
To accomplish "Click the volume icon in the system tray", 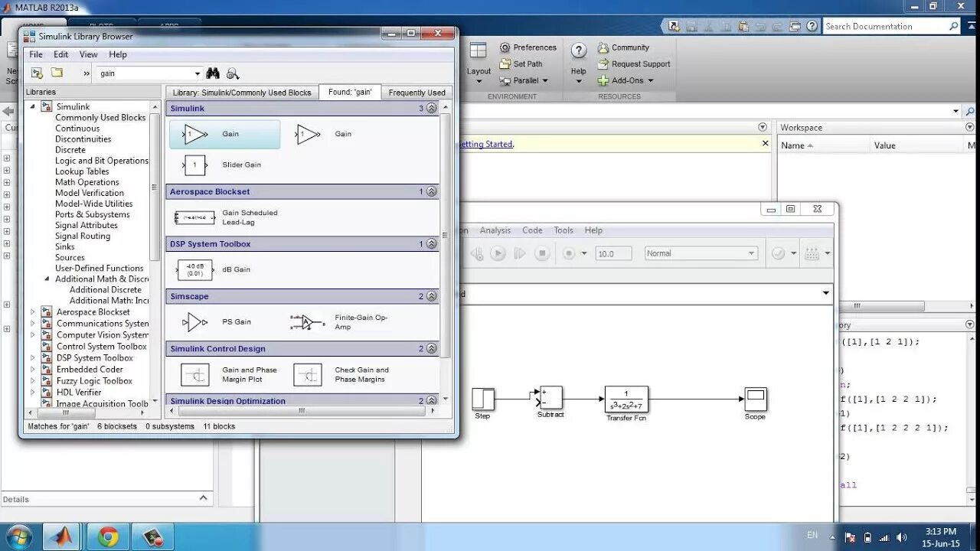I will 902,537.
